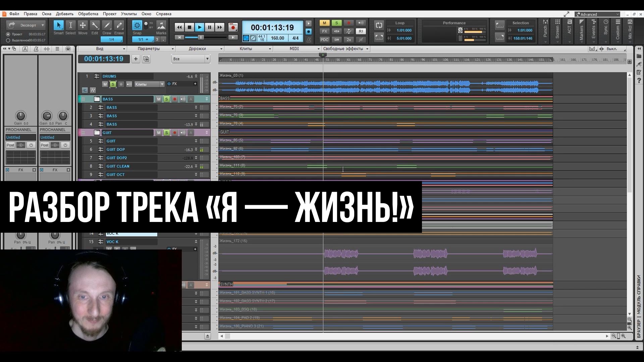644x362 pixels.
Task: Pause the transport
Action: click(210, 27)
